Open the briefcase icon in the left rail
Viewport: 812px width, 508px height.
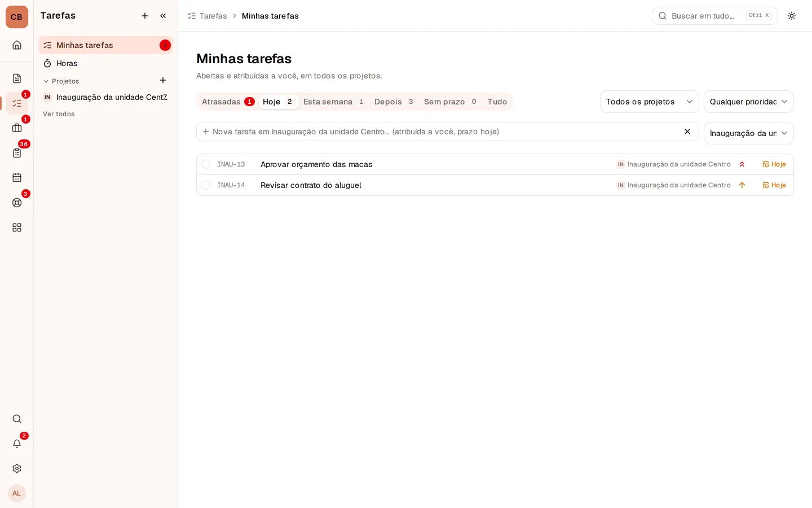[x=17, y=128]
